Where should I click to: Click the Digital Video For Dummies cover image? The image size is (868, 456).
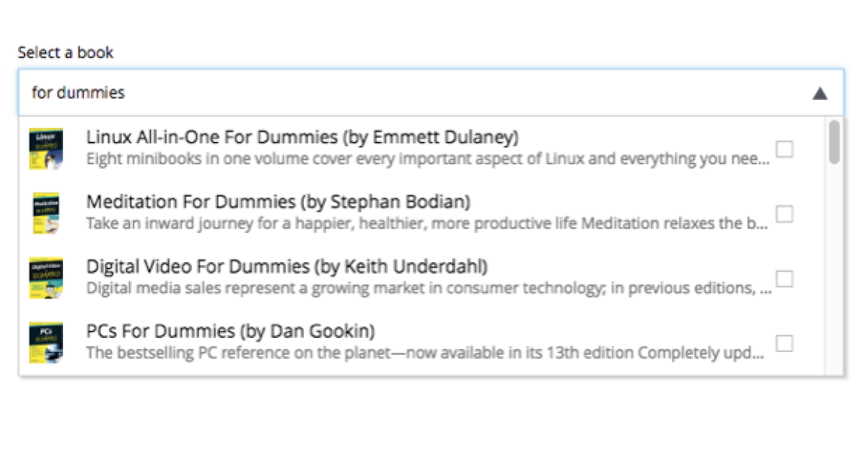(x=46, y=278)
